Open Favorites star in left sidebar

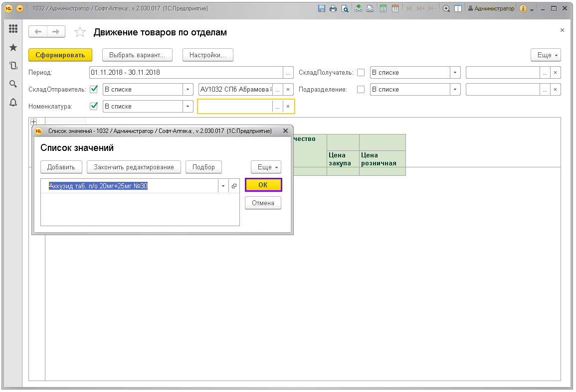click(x=13, y=47)
